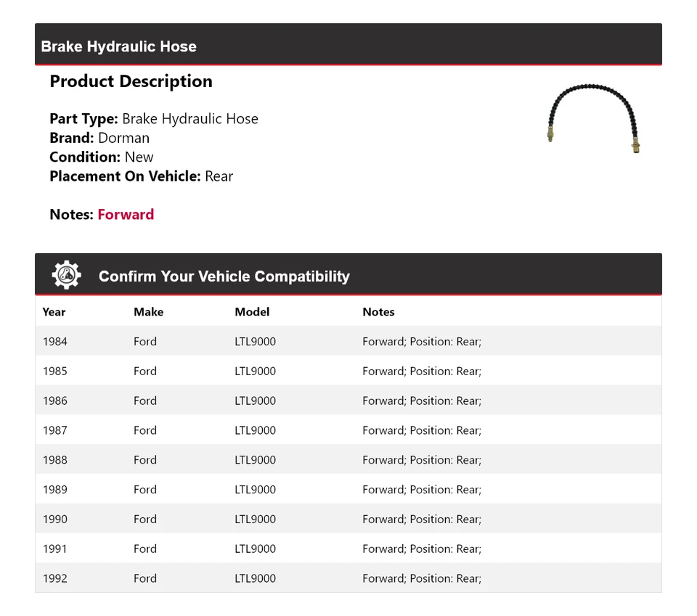Sort by the Year column header
The height and width of the screenshot is (616, 697).
(x=54, y=312)
